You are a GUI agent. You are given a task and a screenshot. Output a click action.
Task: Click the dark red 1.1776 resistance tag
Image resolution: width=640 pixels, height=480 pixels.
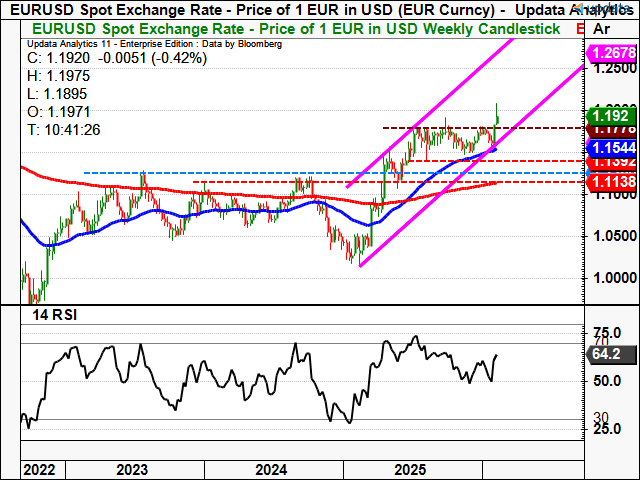coord(609,130)
